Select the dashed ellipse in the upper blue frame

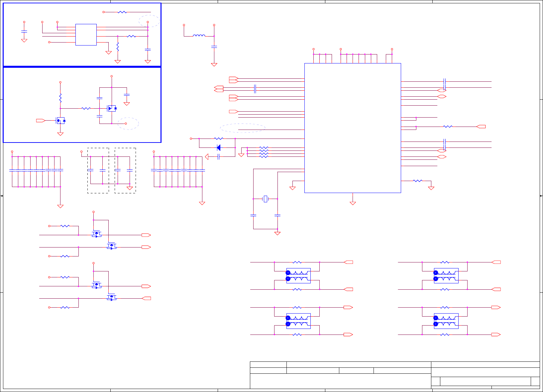149,21
